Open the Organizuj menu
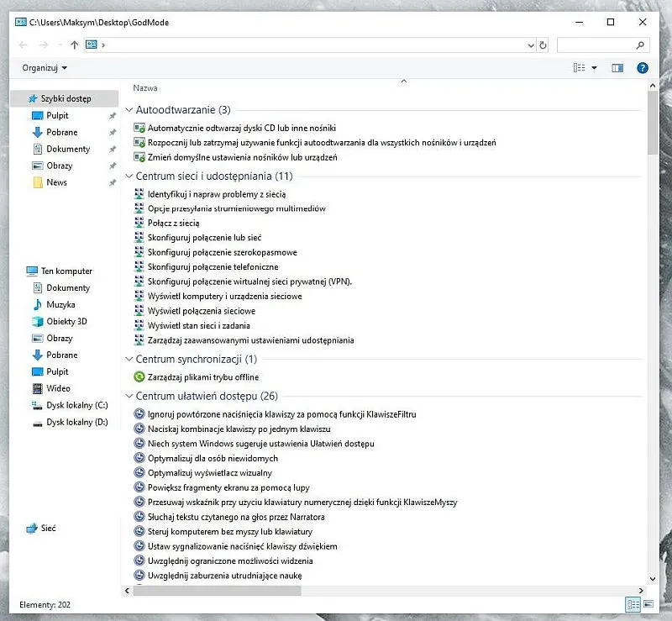 [45, 67]
